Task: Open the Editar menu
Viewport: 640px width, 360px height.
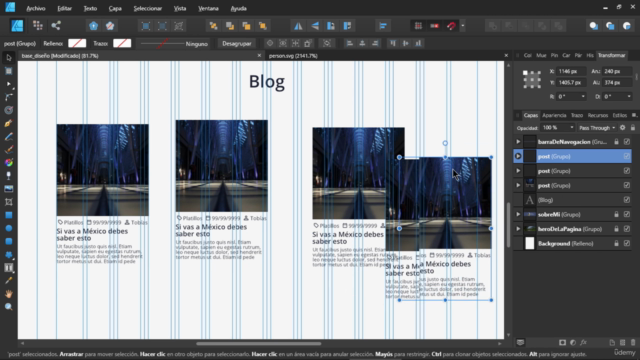Action: 64,8
